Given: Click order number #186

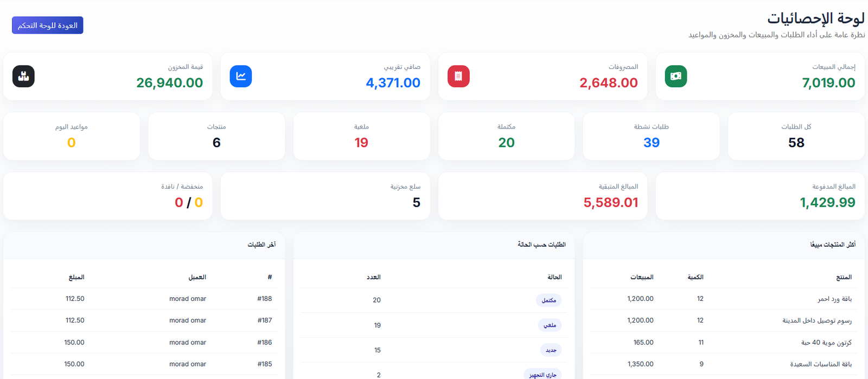Looking at the screenshot, I should pyautogui.click(x=265, y=343).
